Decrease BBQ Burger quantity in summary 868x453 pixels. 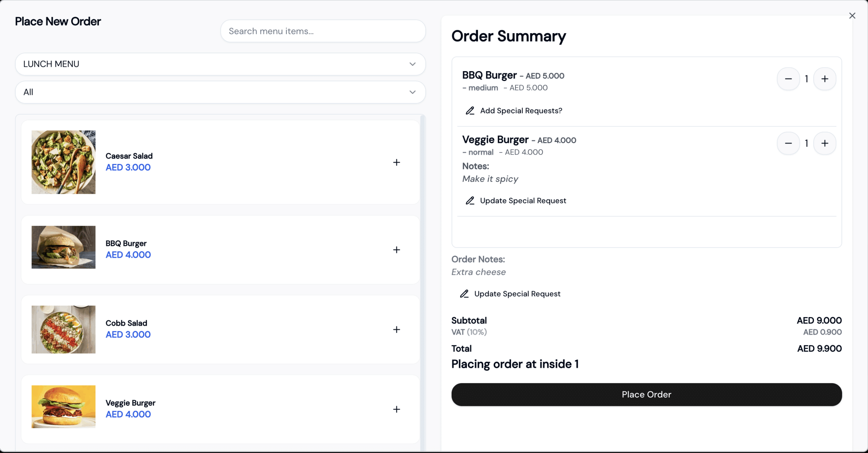point(788,79)
